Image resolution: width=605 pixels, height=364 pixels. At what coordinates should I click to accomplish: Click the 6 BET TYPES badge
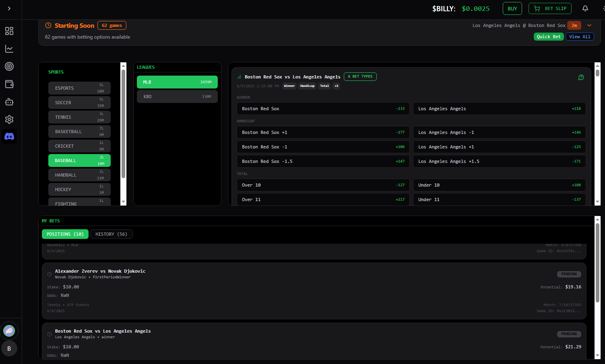click(360, 76)
